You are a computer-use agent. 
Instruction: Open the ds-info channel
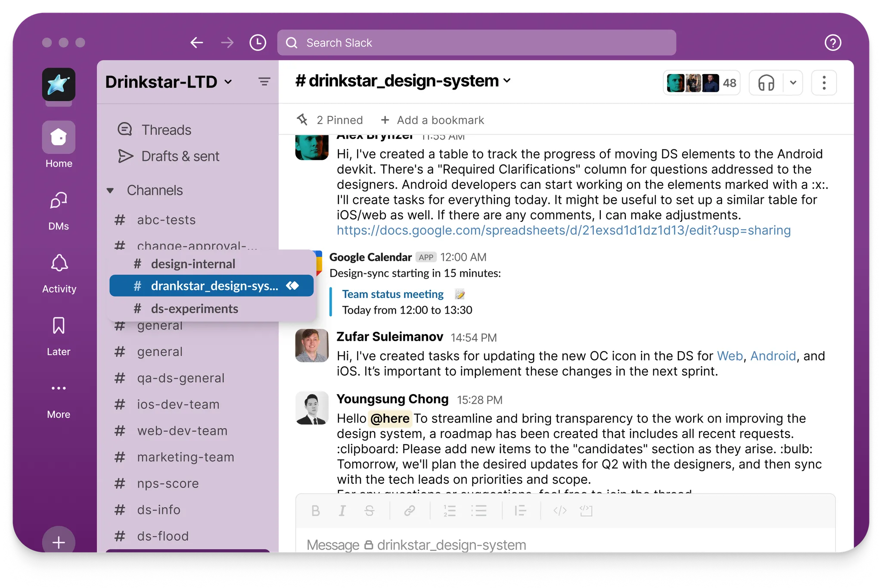[147, 510]
